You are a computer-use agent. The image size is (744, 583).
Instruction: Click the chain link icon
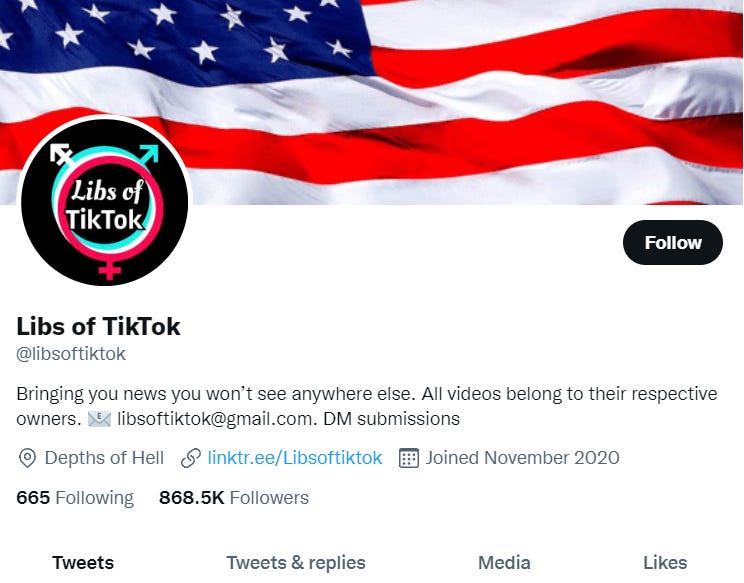(x=191, y=458)
